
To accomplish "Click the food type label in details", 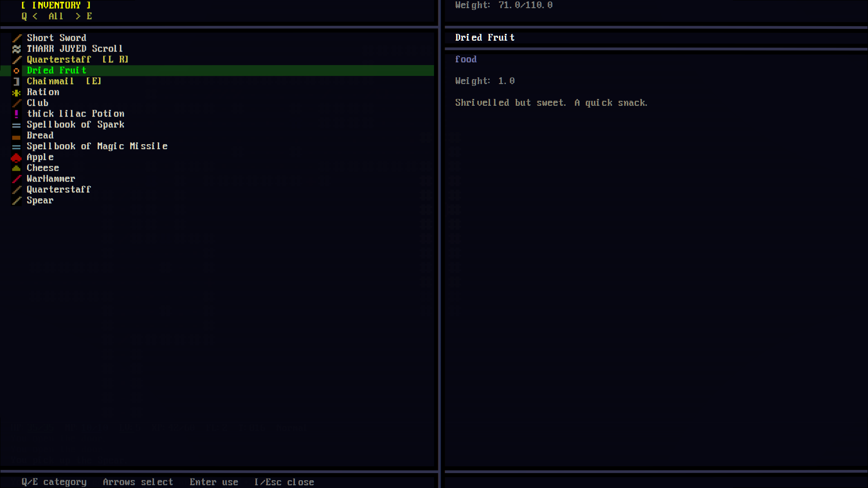I will (466, 60).
